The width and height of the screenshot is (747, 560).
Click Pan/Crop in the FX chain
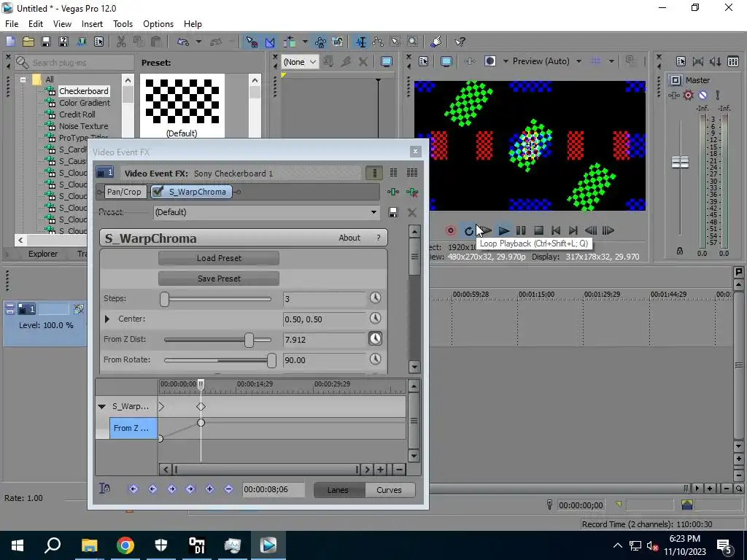pyautogui.click(x=124, y=192)
